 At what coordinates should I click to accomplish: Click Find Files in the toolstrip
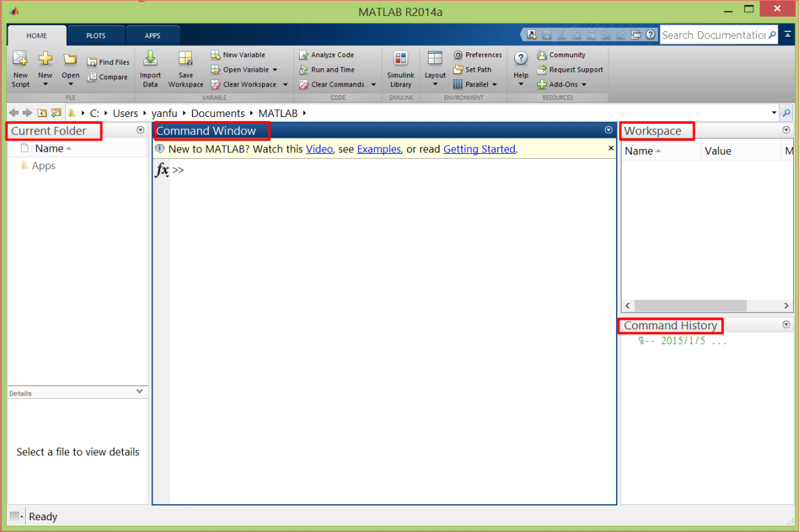click(x=108, y=62)
